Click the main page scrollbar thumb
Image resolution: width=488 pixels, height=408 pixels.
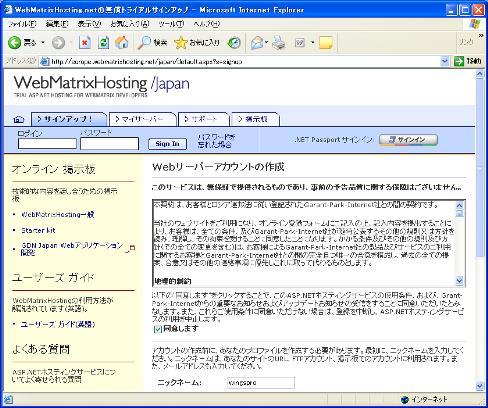pyautogui.click(x=480, y=168)
